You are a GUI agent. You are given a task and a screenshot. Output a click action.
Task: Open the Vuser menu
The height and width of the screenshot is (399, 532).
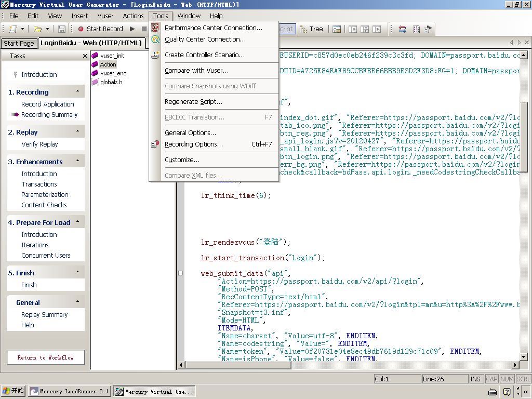click(105, 16)
